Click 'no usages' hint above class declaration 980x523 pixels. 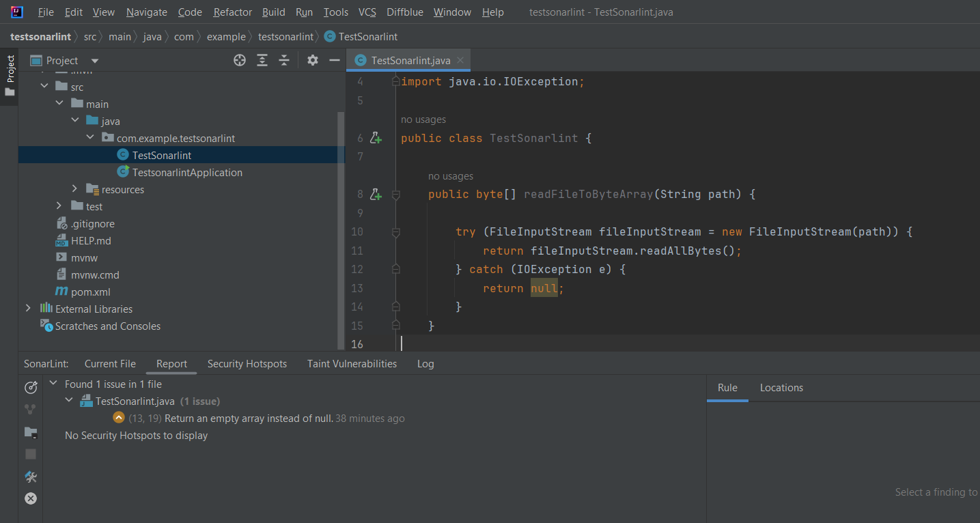click(423, 119)
